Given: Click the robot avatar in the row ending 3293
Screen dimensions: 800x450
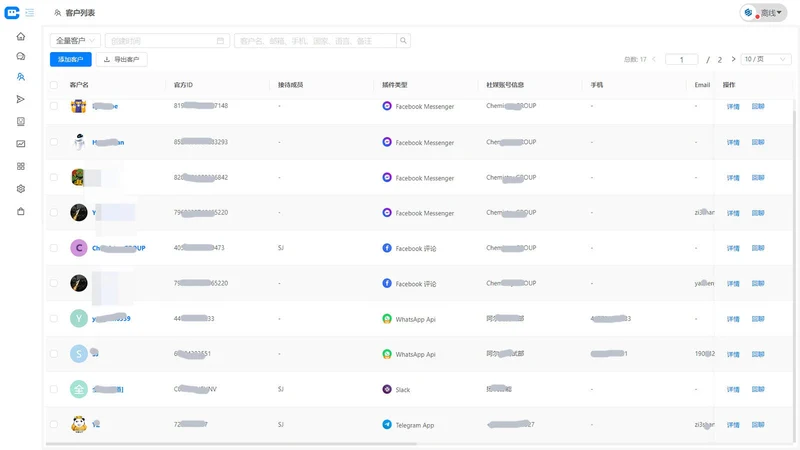Looking at the screenshot, I should (x=79, y=142).
